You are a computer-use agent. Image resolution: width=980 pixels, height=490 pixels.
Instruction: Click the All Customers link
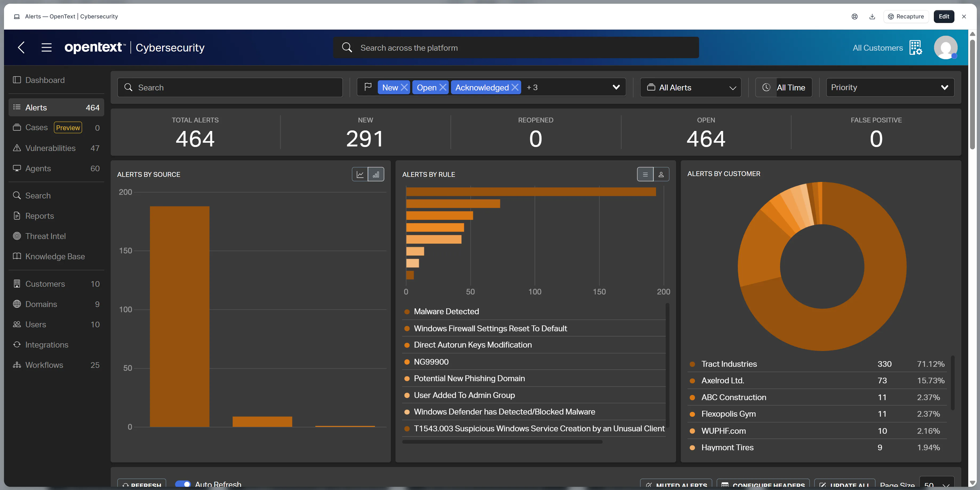878,48
